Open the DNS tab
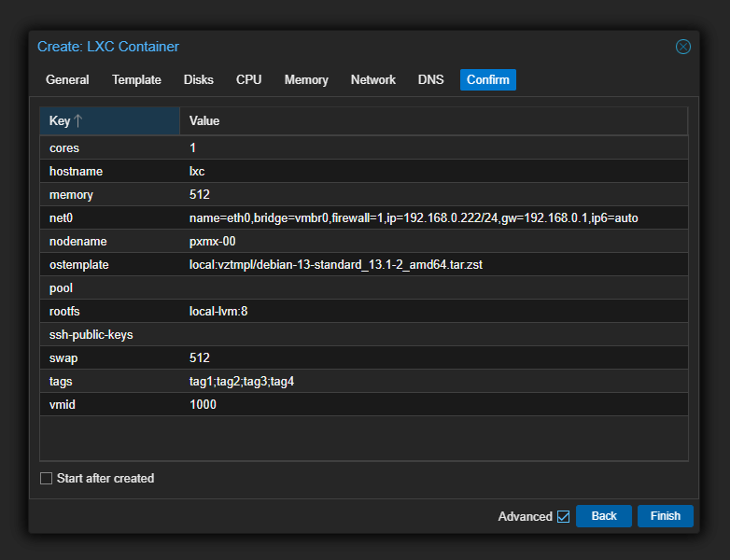Viewport: 730px width, 560px height. 430,80
